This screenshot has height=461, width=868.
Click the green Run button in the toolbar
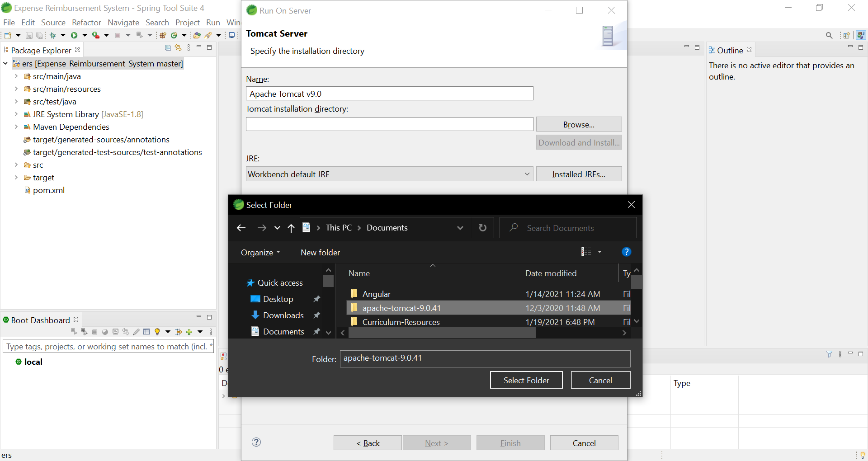(x=74, y=35)
